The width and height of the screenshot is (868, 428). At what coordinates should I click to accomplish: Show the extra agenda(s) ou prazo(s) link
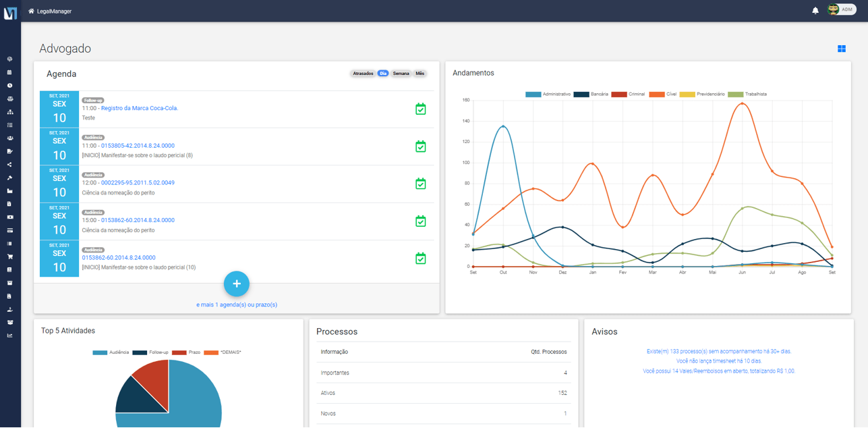(x=237, y=304)
